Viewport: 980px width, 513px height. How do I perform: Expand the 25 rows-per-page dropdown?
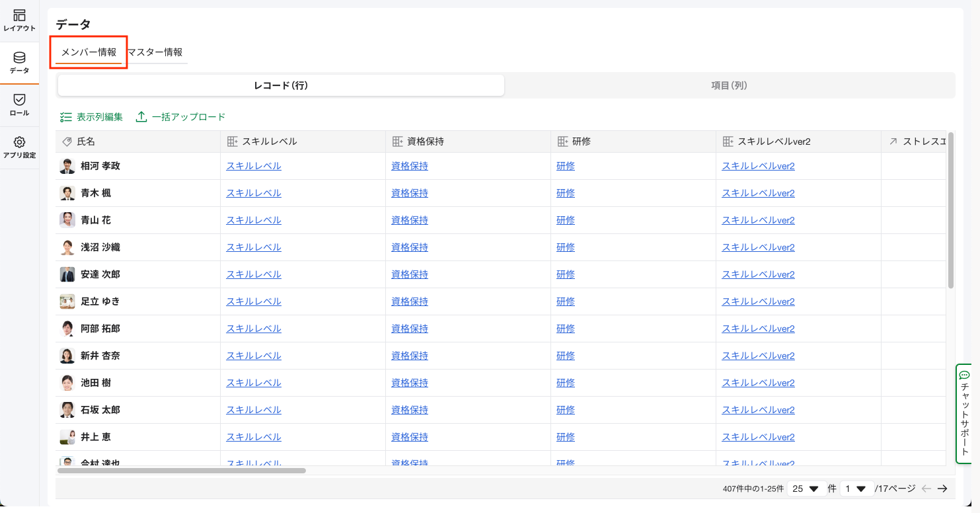click(806, 489)
